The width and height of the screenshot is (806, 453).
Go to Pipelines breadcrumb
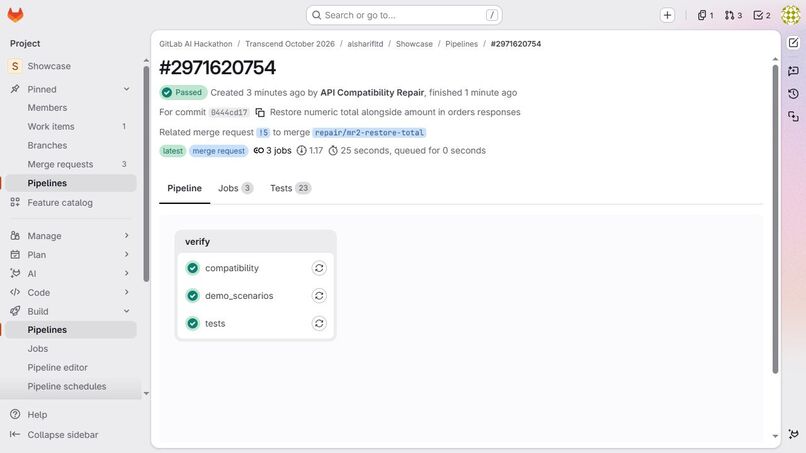click(x=462, y=44)
